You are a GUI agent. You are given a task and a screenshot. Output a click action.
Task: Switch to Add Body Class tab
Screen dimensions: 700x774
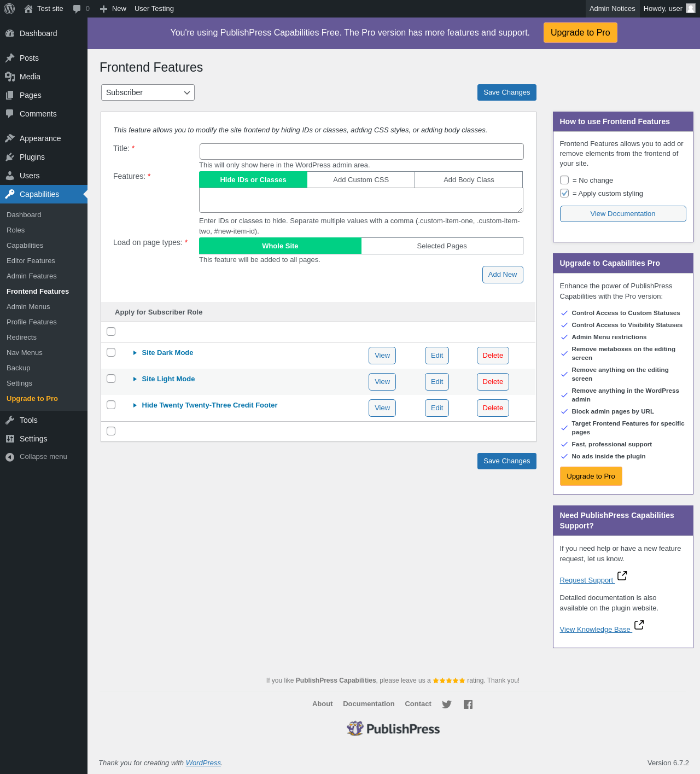(469, 180)
